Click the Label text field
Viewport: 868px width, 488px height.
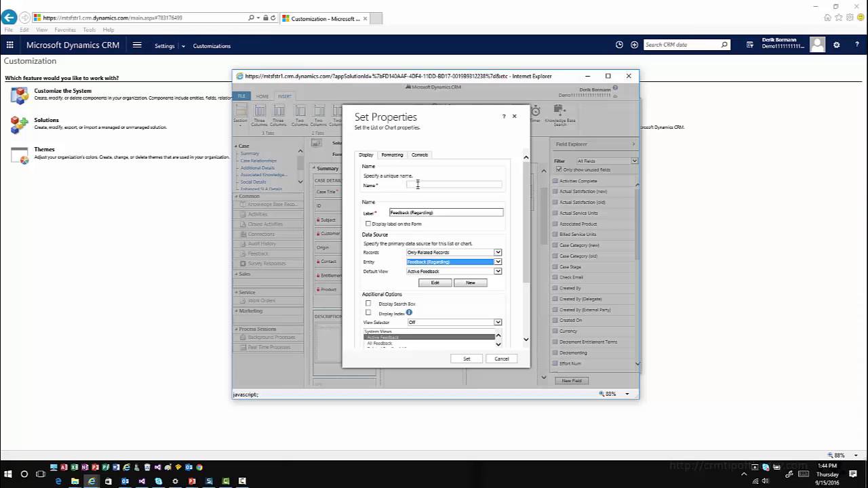[x=446, y=213]
